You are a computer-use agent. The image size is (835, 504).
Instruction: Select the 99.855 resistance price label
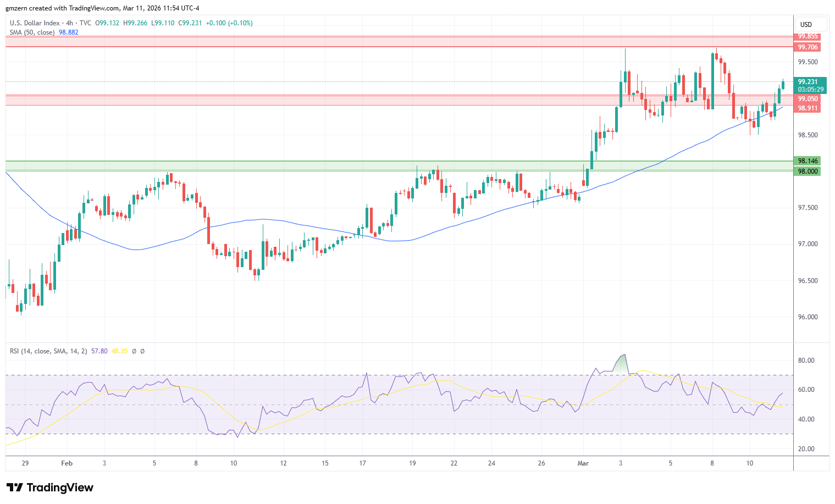pos(808,36)
